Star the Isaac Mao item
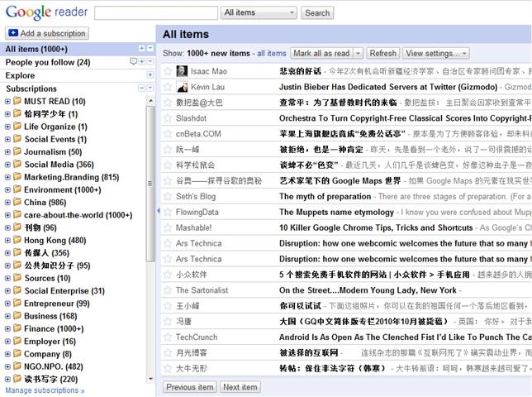This screenshot has height=397, width=532. point(168,71)
